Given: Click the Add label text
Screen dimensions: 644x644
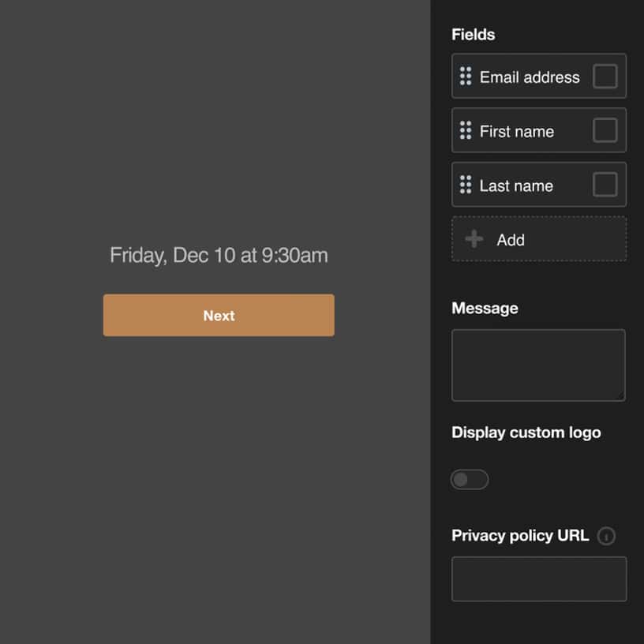Looking at the screenshot, I should pos(511,240).
